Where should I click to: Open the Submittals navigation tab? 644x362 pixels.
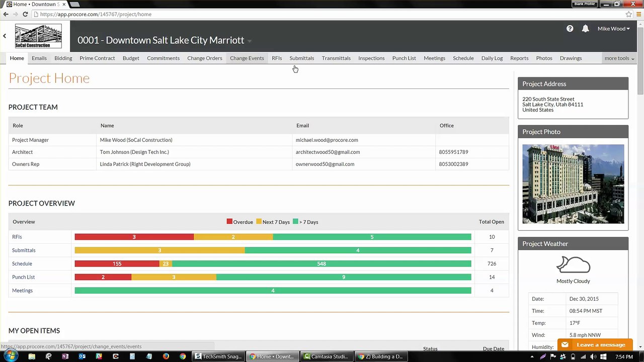click(301, 58)
